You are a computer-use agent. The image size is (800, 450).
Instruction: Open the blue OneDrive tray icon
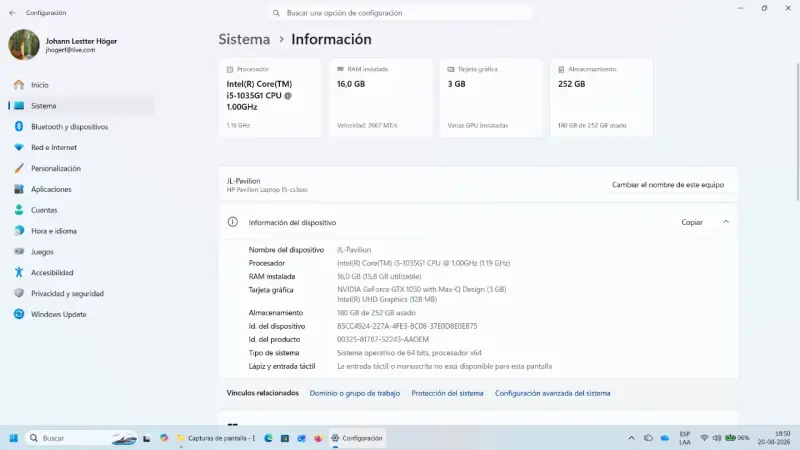665,438
